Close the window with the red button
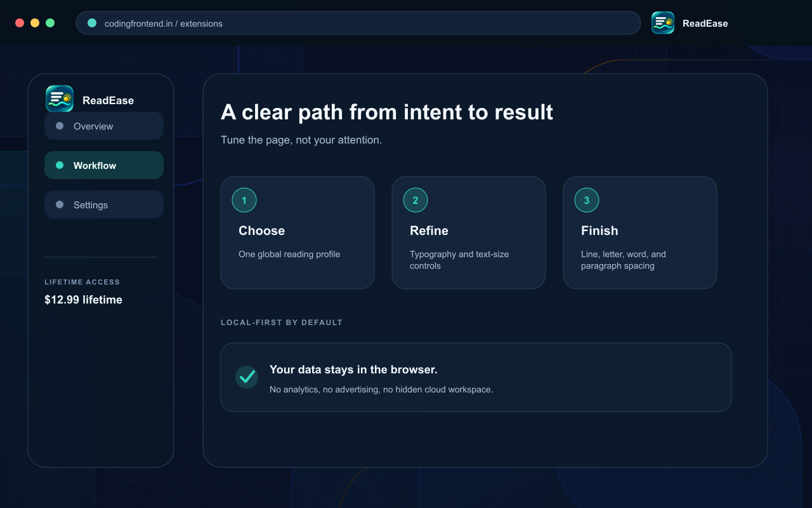This screenshot has height=508, width=812. [x=20, y=23]
